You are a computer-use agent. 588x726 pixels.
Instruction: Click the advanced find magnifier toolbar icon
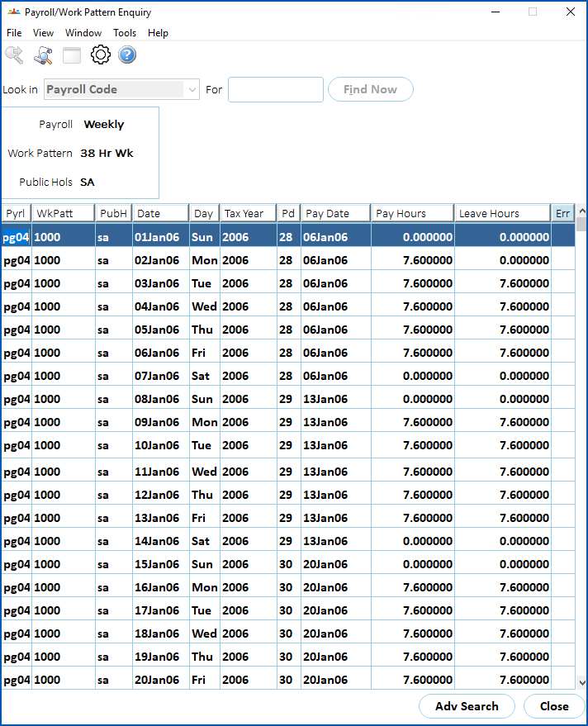[43, 55]
